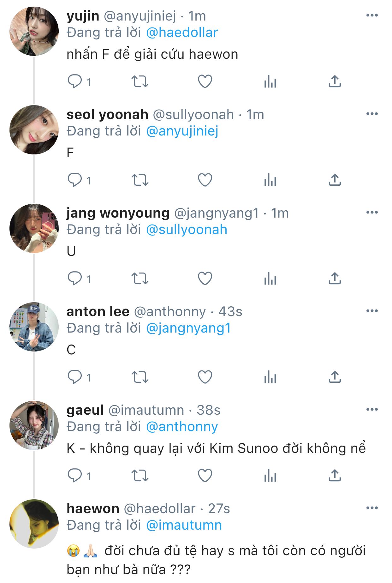
Task: Reply to gaeul's tweet
Action: pyautogui.click(x=75, y=476)
